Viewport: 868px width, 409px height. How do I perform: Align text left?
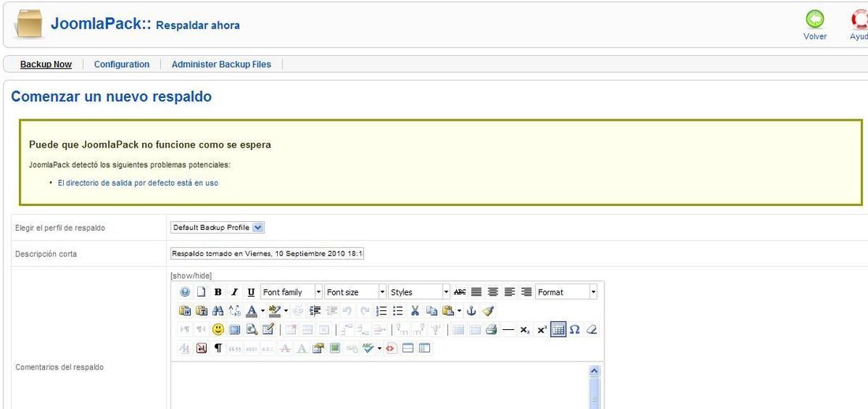coord(510,292)
